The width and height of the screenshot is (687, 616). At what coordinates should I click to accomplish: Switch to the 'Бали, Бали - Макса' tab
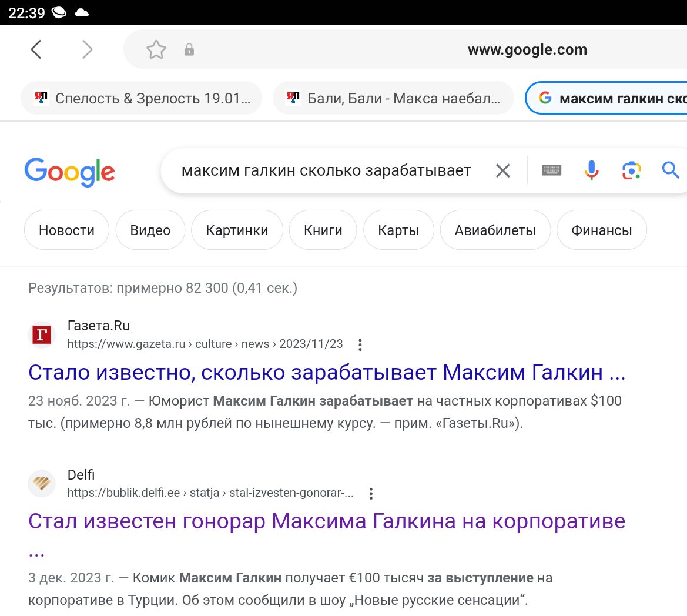pyautogui.click(x=393, y=98)
